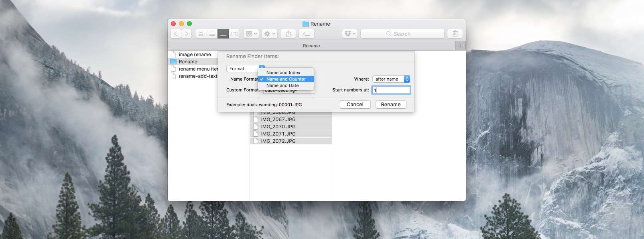Switch to Cover Flow view
The image size is (644, 239).
[234, 34]
